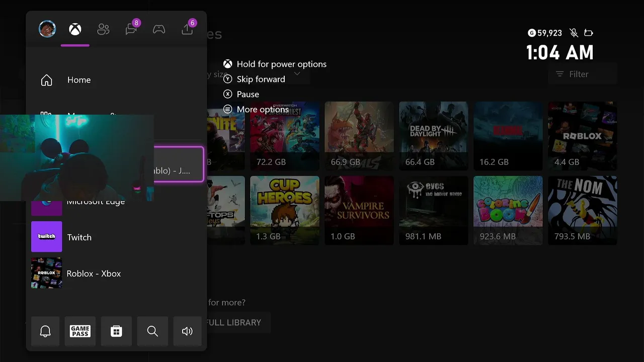This screenshot has height=362, width=644.
Task: Open the controller game activity tab
Action: (159, 30)
